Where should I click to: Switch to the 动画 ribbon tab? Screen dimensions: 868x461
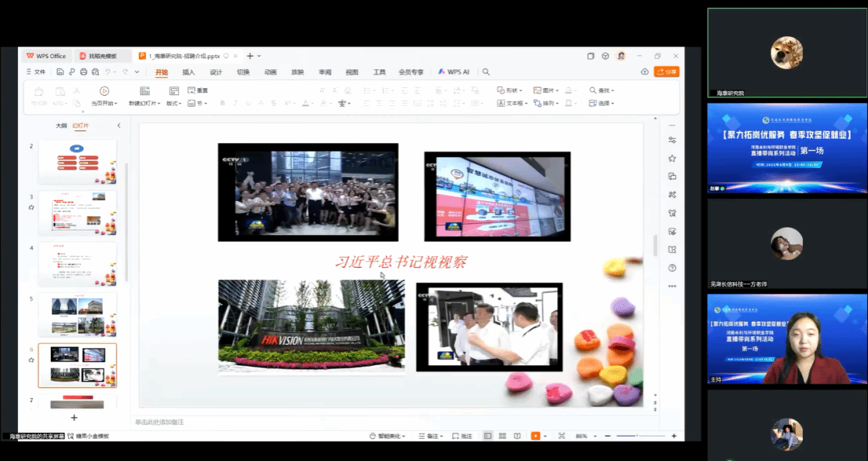coord(270,72)
